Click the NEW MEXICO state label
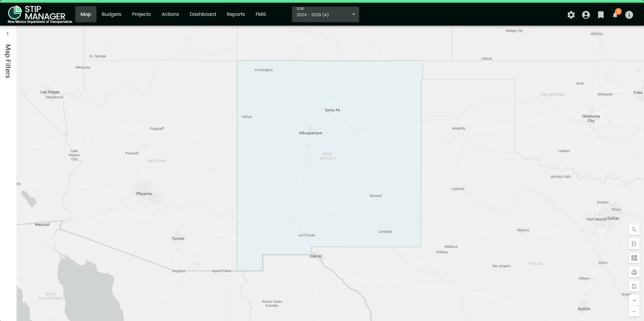This screenshot has height=321, width=644. 327,156
